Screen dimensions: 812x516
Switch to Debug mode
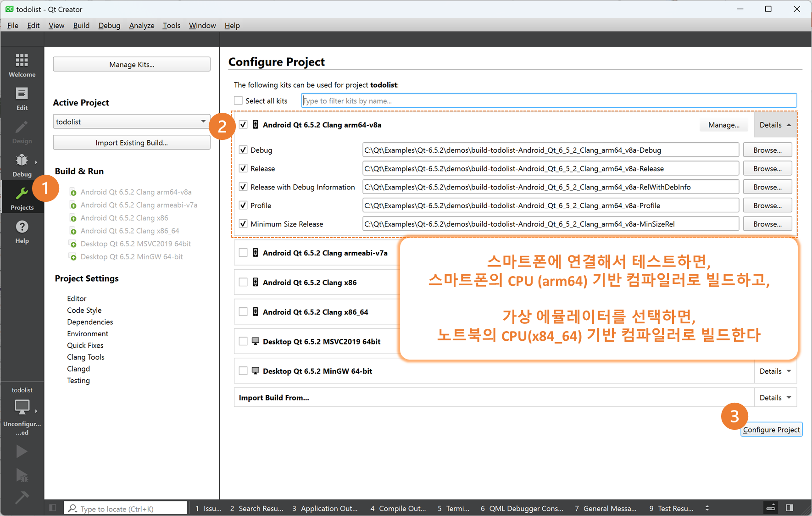[22, 165]
